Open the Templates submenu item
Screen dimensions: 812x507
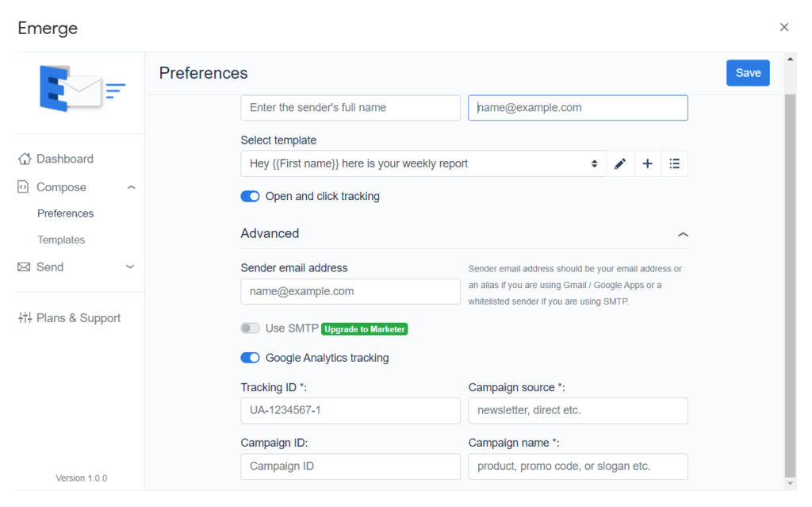pos(61,240)
